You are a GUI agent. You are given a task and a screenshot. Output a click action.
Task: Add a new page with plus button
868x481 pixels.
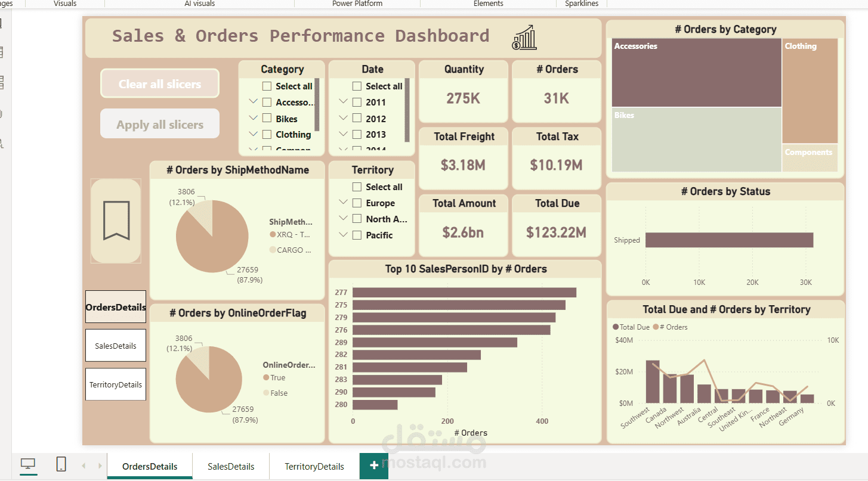(374, 466)
